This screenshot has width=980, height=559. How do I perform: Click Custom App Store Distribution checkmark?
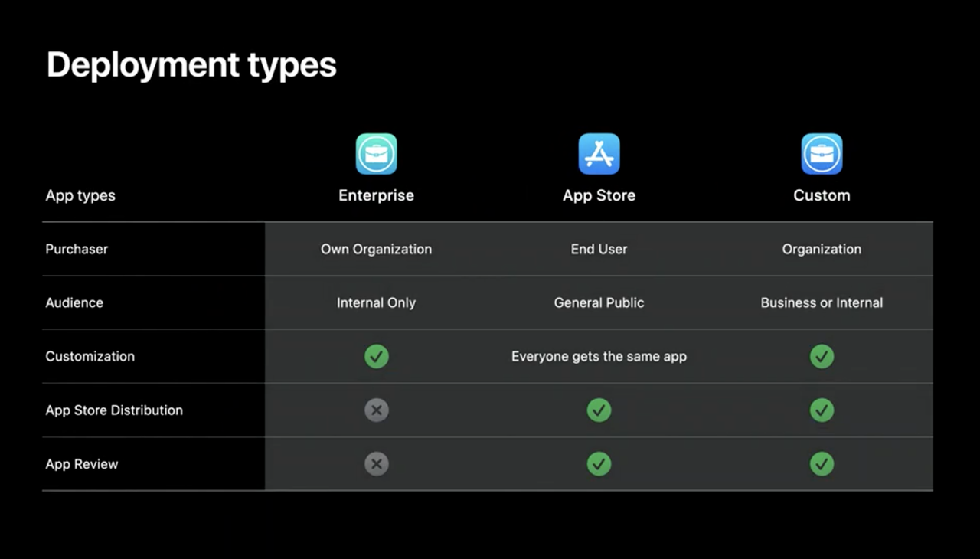pyautogui.click(x=822, y=410)
